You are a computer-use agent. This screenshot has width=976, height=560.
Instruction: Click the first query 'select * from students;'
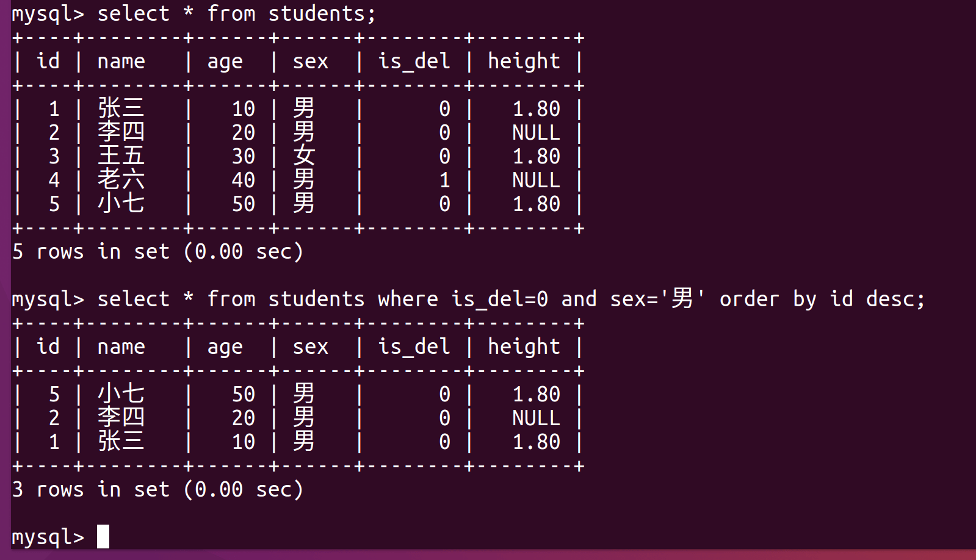[x=237, y=13]
